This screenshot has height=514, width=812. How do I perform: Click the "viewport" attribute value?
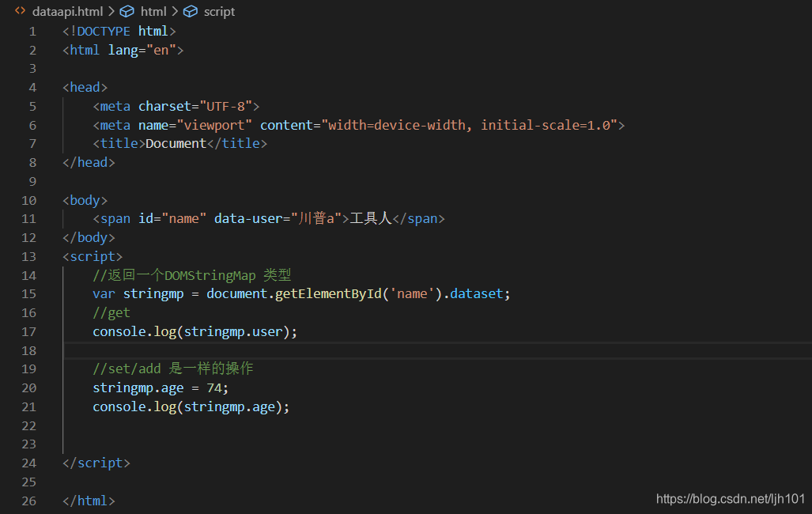[214, 126]
